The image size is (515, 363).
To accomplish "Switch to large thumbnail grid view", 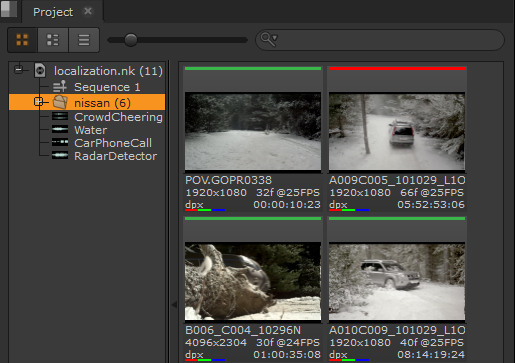I will click(22, 40).
